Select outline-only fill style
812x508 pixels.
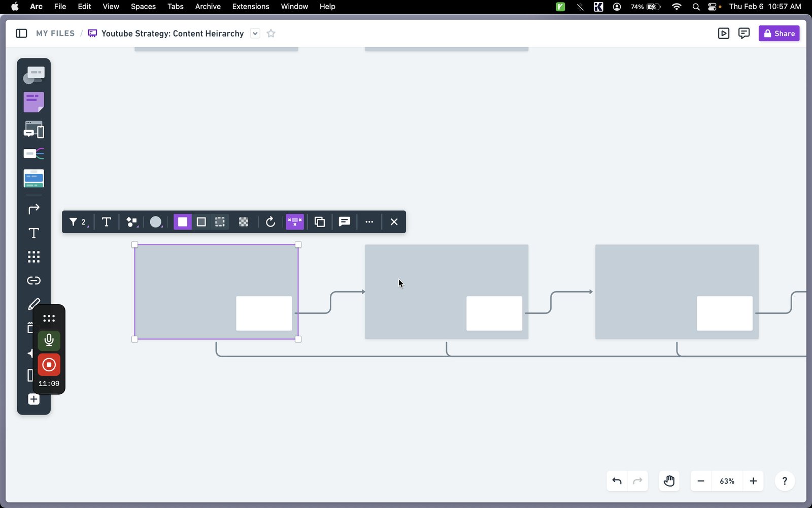[x=201, y=222]
